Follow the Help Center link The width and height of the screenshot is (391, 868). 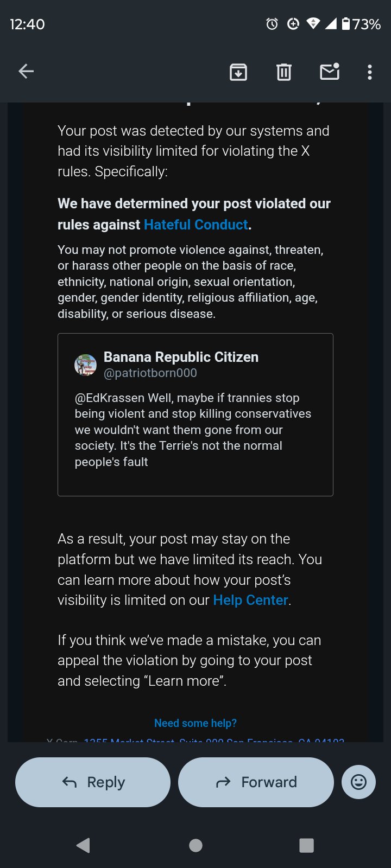250,600
